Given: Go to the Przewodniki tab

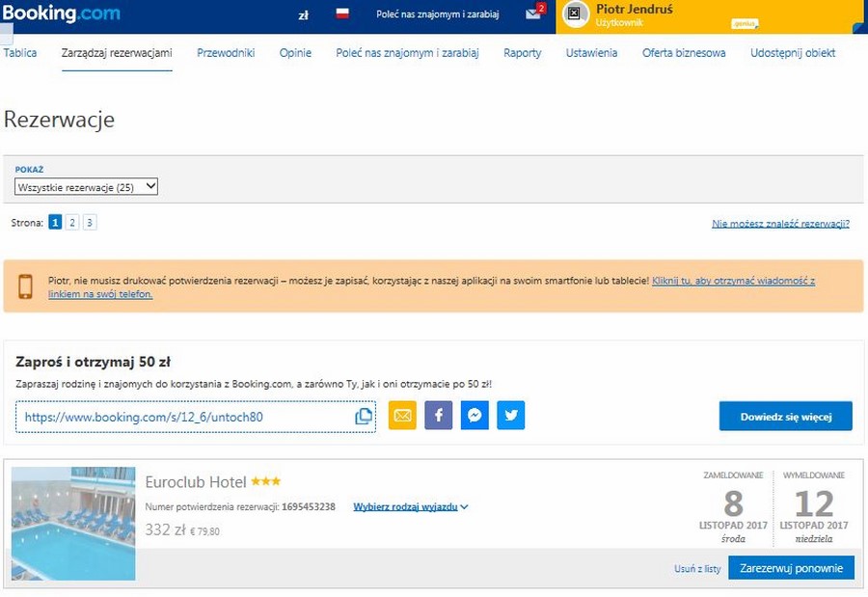Looking at the screenshot, I should 226,53.
